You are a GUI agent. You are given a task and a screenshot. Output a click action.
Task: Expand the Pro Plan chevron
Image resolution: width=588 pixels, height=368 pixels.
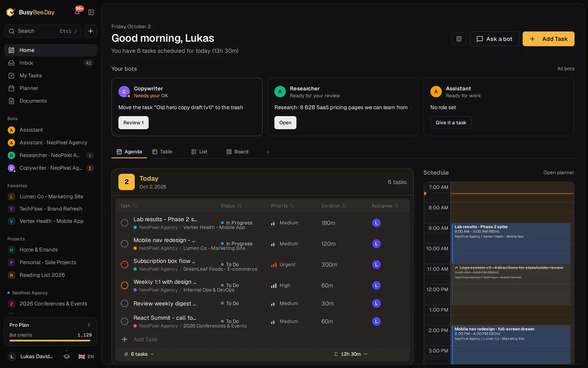click(x=89, y=325)
